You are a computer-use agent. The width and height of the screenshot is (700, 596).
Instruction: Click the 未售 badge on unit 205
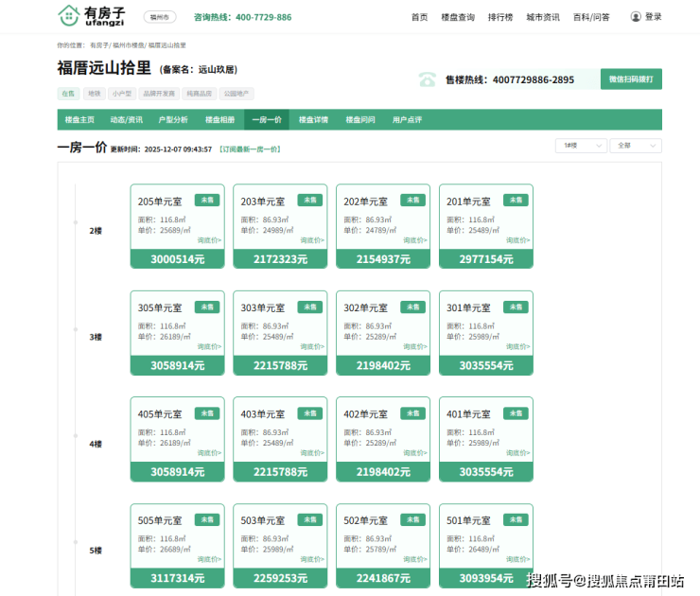pos(207,201)
